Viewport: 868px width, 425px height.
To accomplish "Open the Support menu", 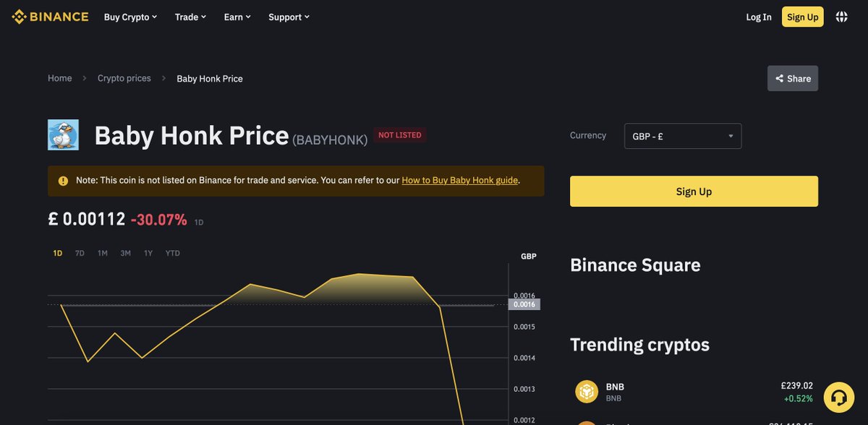I will pyautogui.click(x=288, y=17).
